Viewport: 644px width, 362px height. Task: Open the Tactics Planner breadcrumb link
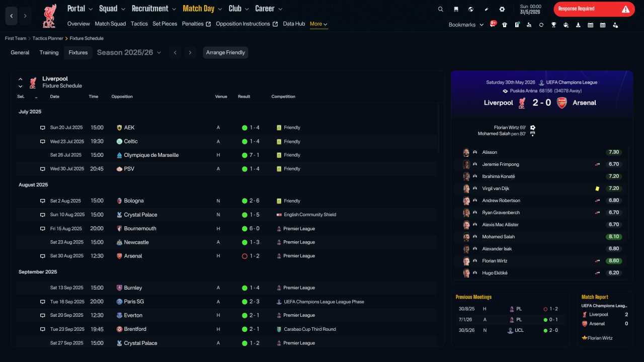(x=48, y=38)
